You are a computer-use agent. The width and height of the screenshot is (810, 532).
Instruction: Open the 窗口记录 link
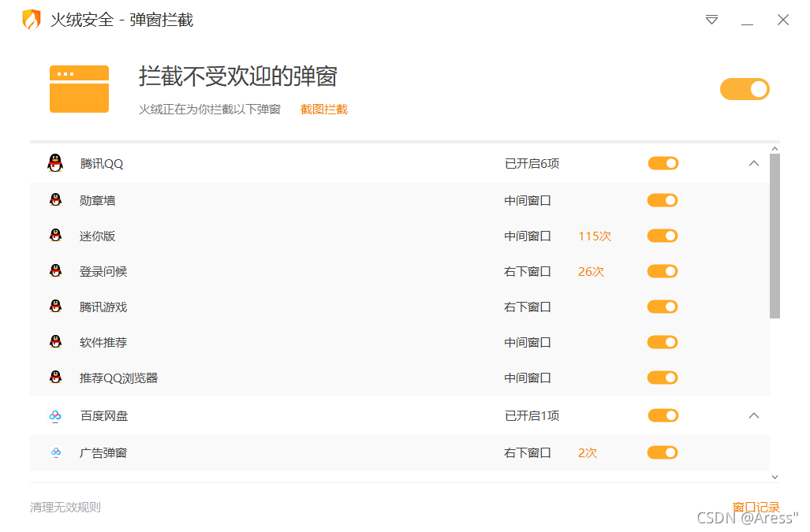[x=756, y=507]
